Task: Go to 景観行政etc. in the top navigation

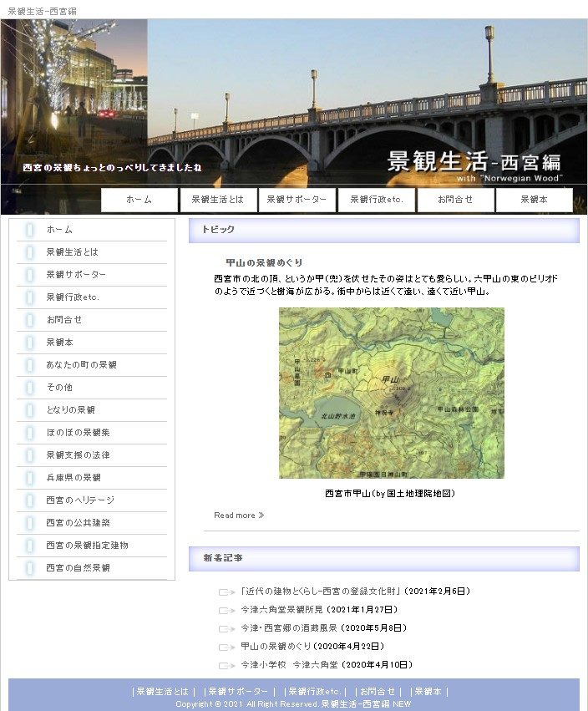Action: coord(377,200)
